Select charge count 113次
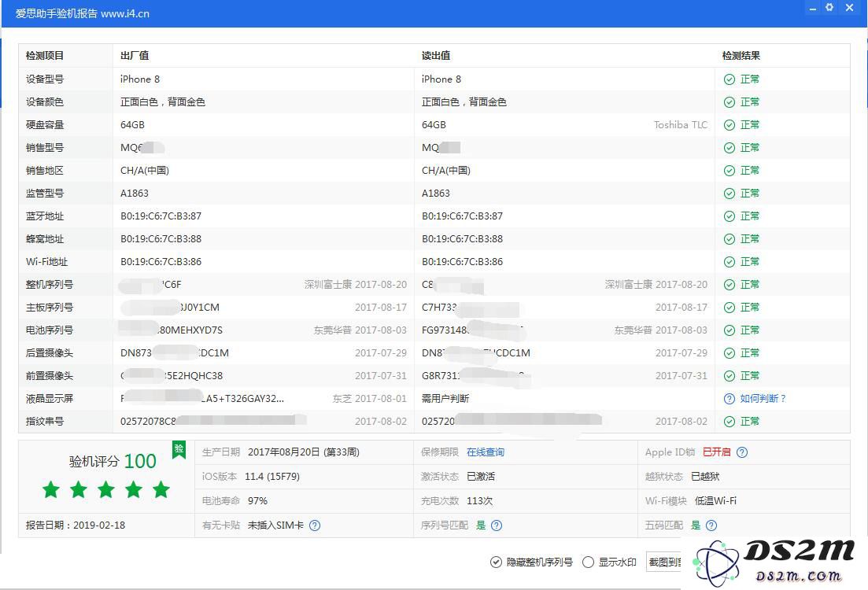 479,501
